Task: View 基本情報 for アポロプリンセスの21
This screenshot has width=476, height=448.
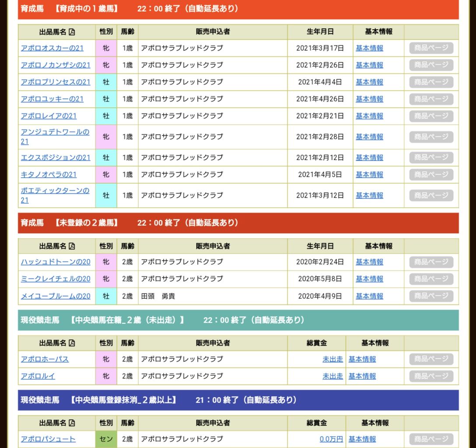Action: pos(369,82)
